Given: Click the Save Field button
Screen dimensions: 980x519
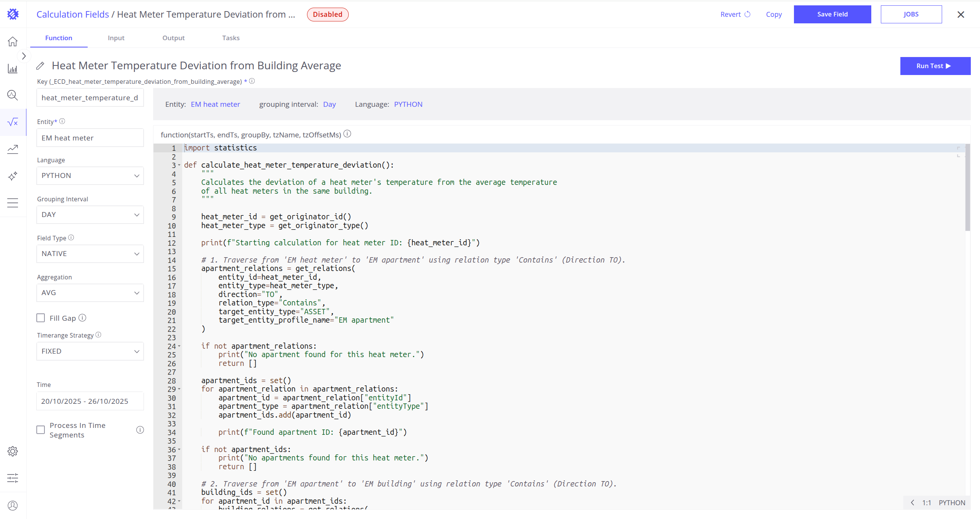Looking at the screenshot, I should 832,15.
